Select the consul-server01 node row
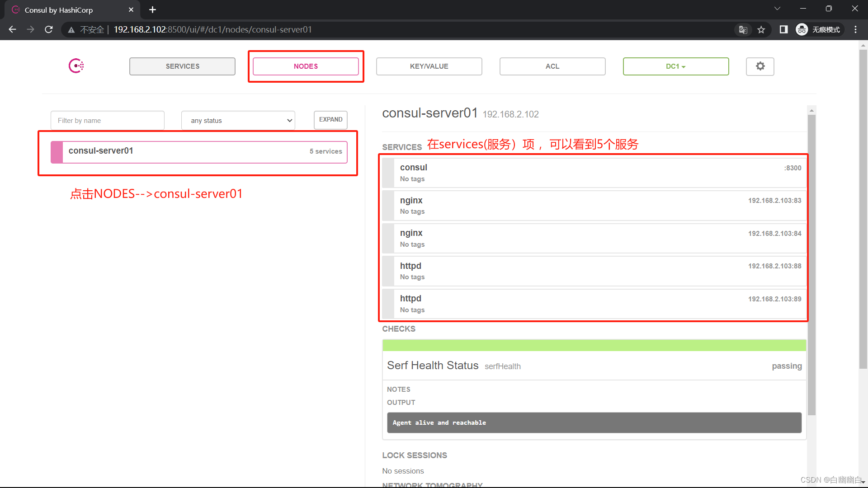Viewport: 868px width, 488px height. [x=199, y=152]
